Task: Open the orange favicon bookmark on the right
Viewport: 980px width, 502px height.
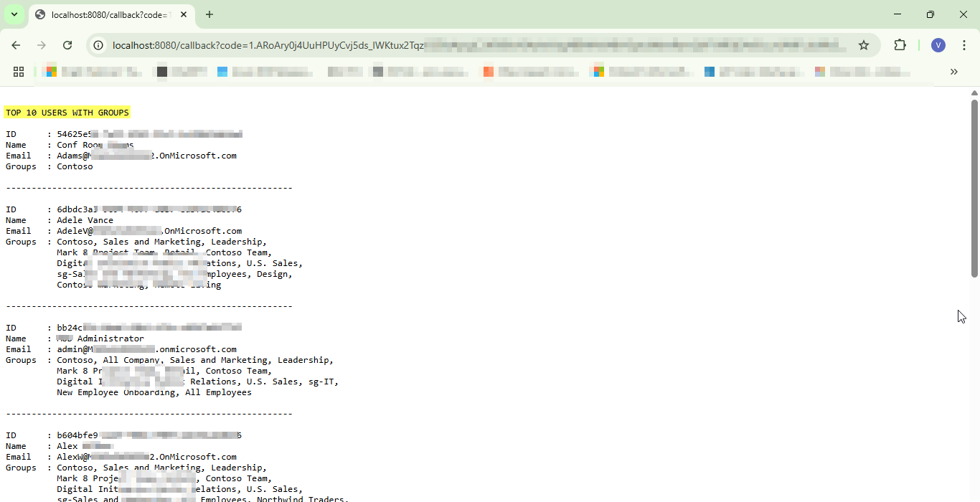Action: click(489, 72)
